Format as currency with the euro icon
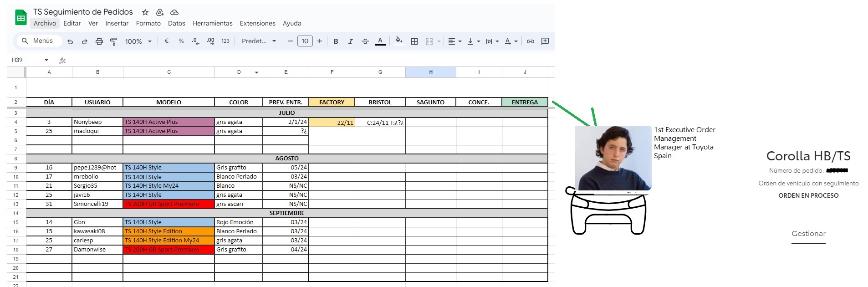 [167, 41]
